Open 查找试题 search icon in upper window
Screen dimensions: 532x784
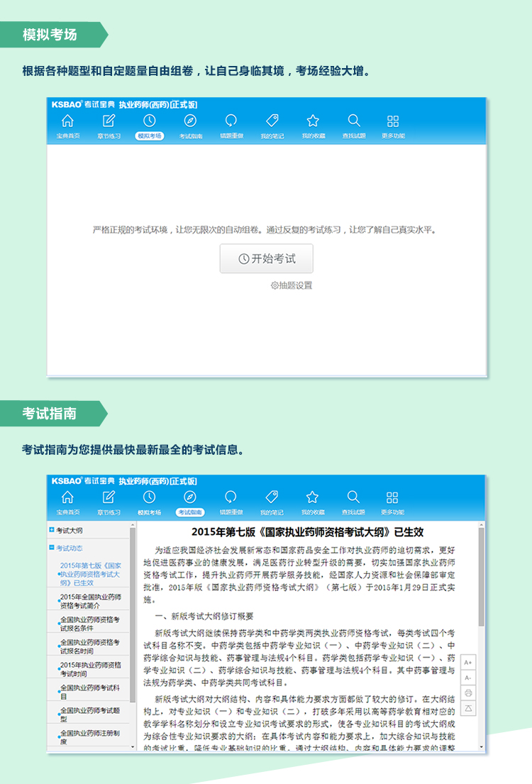click(x=353, y=126)
